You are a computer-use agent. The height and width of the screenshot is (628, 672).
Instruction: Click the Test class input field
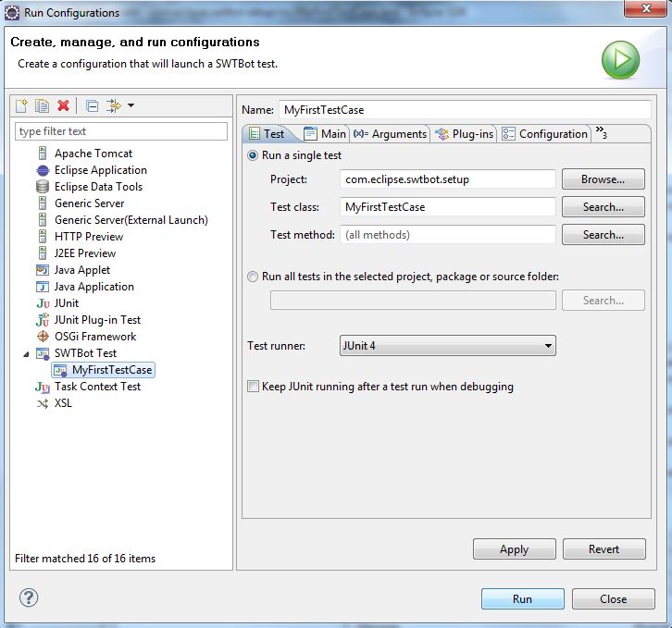(x=448, y=207)
